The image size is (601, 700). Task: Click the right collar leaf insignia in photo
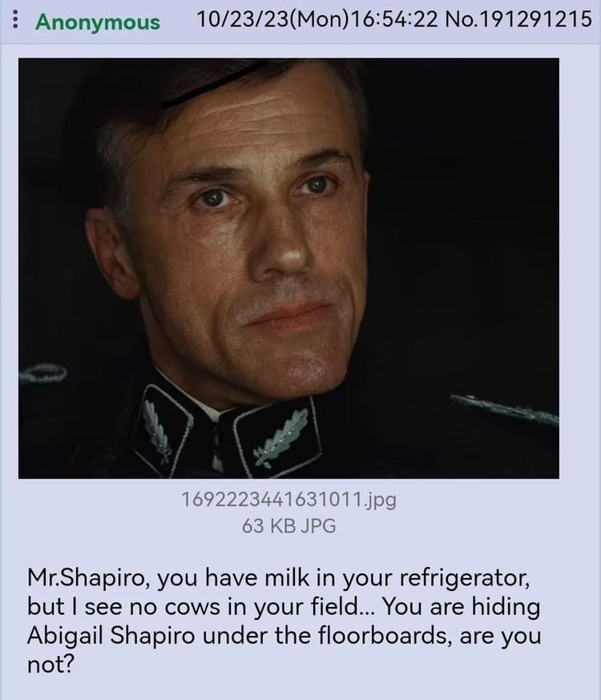point(280,438)
